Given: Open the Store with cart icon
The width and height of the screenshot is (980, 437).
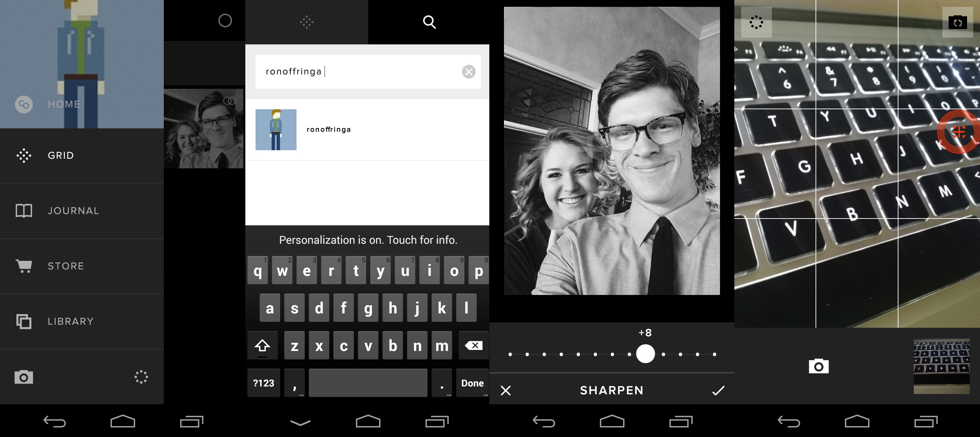Looking at the screenshot, I should (66, 266).
